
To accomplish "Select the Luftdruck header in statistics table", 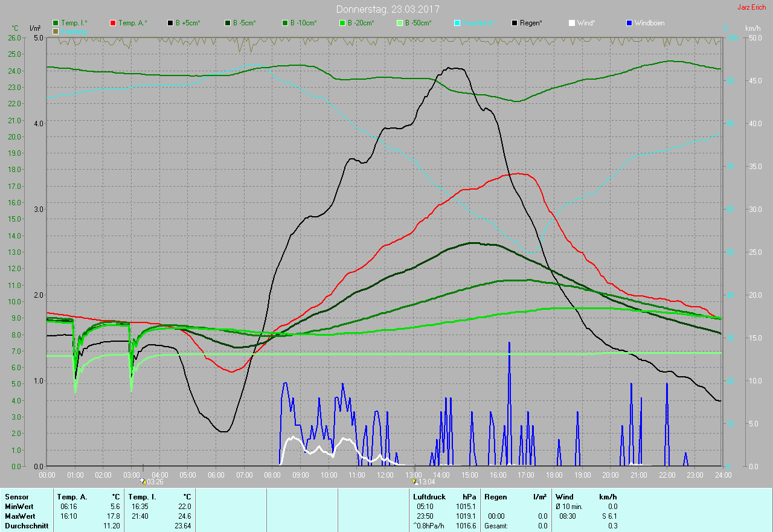I will [x=429, y=497].
